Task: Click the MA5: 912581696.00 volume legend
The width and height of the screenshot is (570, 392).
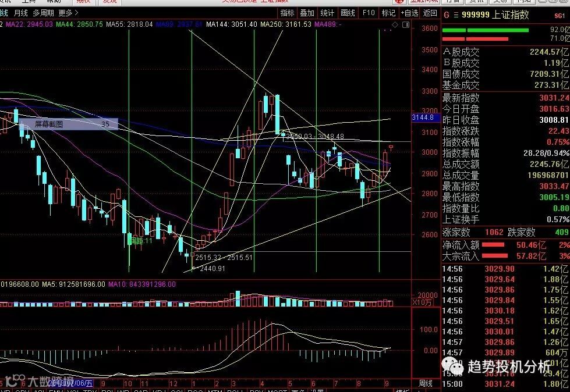Action: tap(73, 284)
